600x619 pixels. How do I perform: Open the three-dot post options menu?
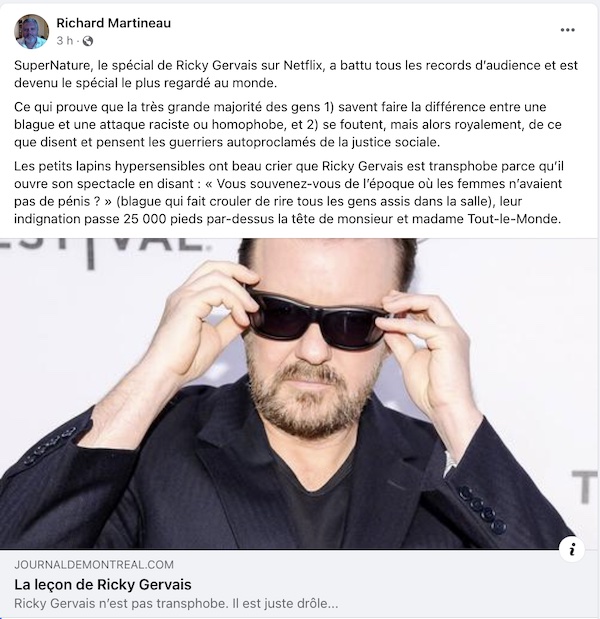click(x=567, y=30)
